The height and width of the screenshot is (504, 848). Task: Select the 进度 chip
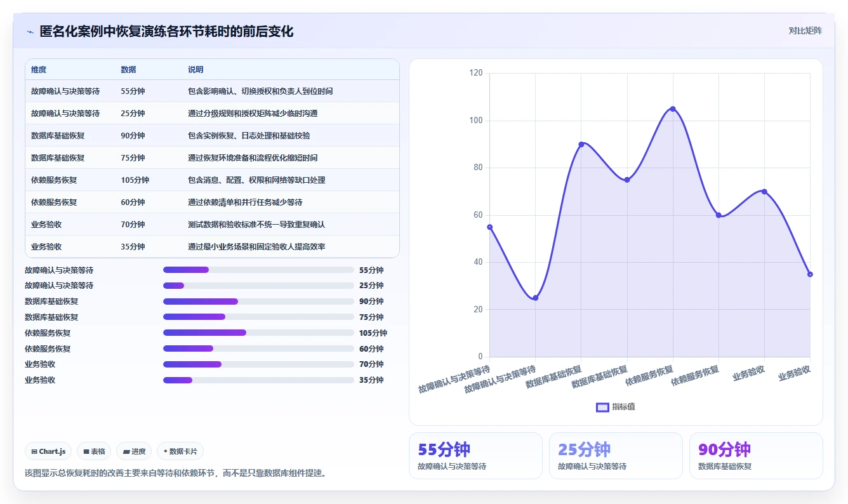pyautogui.click(x=134, y=451)
